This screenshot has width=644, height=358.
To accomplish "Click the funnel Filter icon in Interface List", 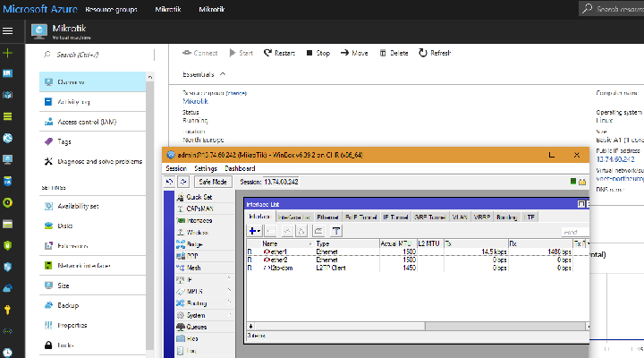I will [336, 231].
